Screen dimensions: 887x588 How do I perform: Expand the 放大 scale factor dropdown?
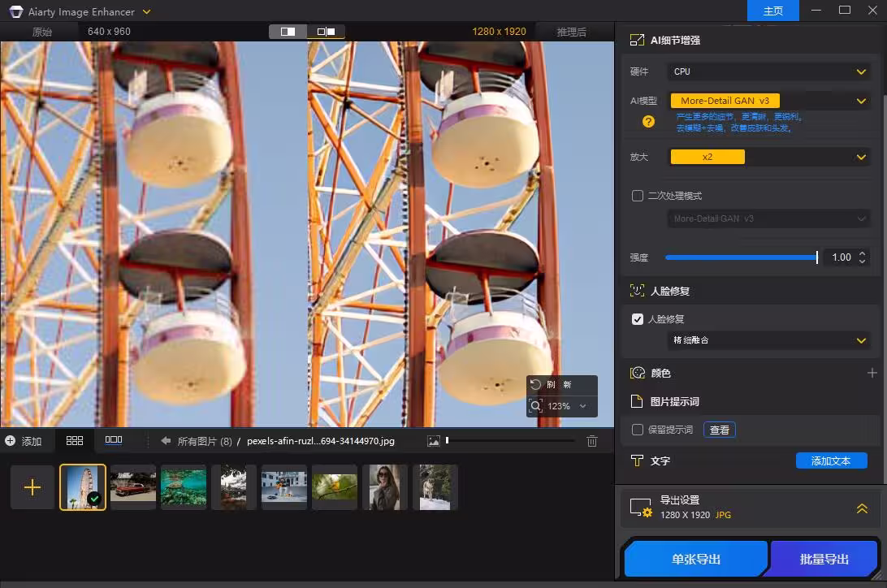click(x=768, y=156)
